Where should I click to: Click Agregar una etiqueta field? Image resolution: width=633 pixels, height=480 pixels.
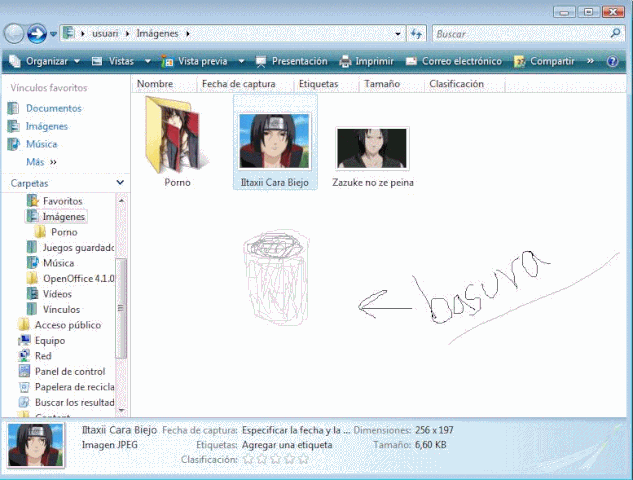287,445
